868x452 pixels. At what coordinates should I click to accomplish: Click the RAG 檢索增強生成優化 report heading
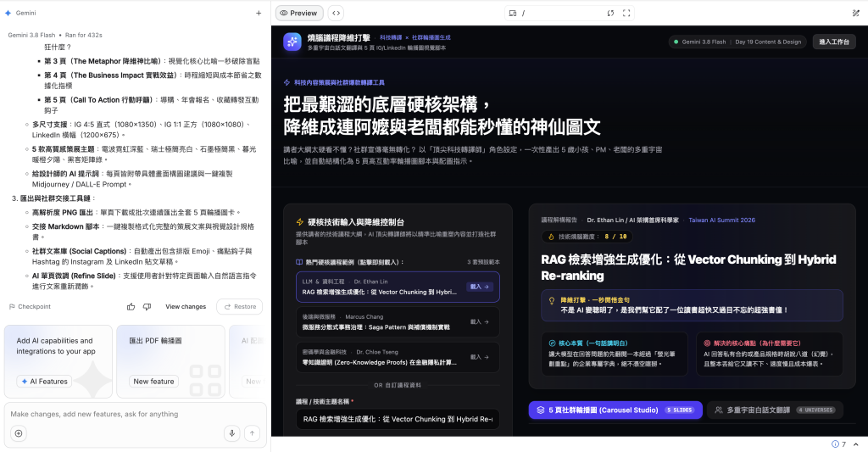688,267
